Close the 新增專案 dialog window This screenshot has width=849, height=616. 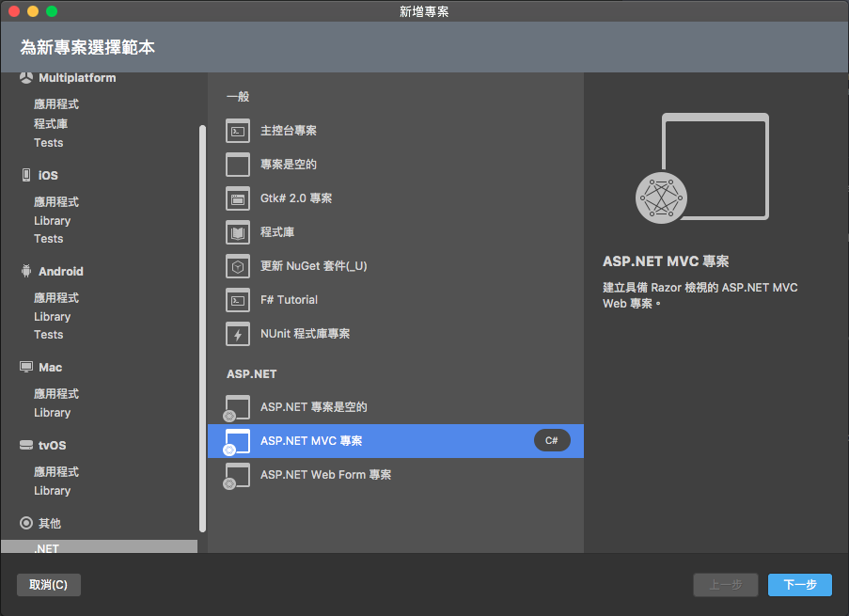(x=15, y=11)
